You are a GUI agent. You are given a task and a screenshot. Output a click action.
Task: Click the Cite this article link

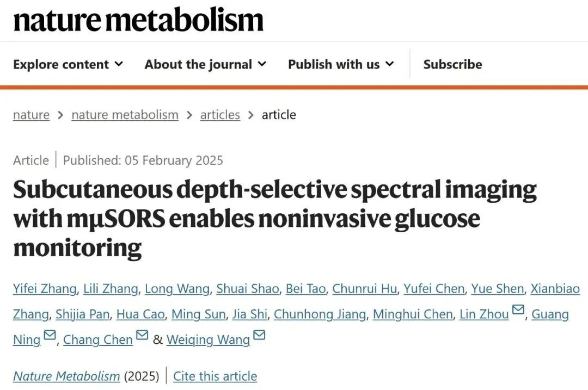pos(215,376)
